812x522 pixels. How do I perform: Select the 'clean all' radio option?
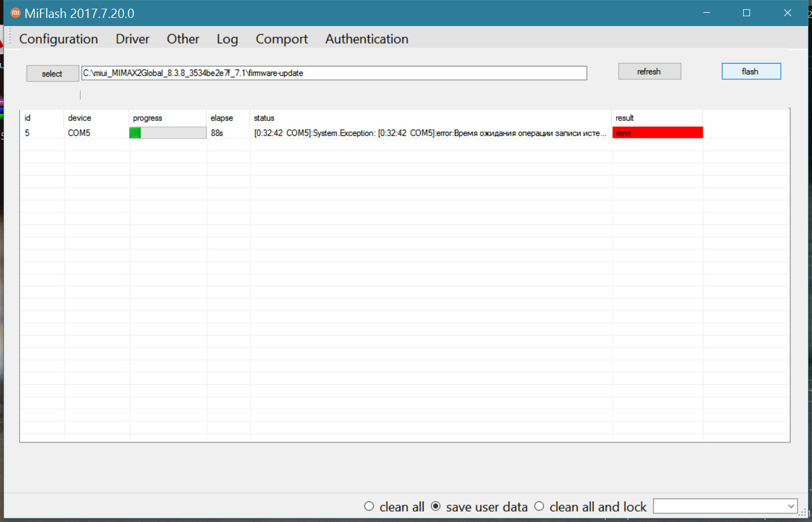[x=369, y=506]
